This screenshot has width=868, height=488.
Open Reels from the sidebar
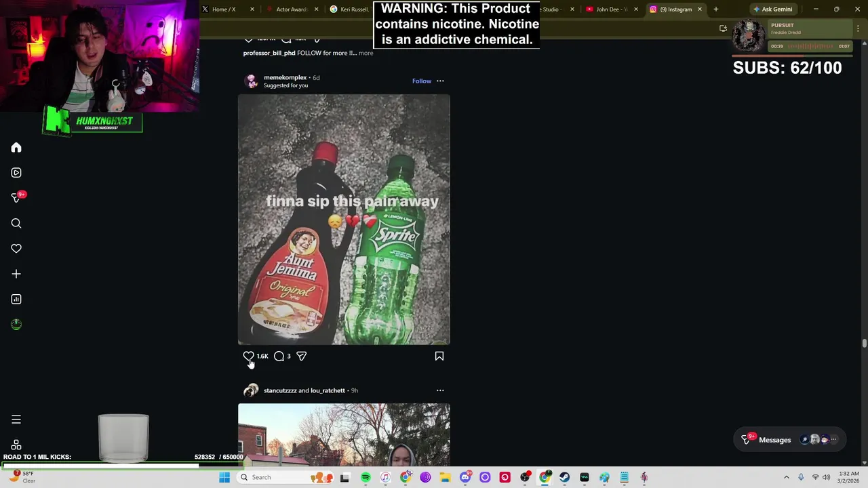[x=16, y=173]
